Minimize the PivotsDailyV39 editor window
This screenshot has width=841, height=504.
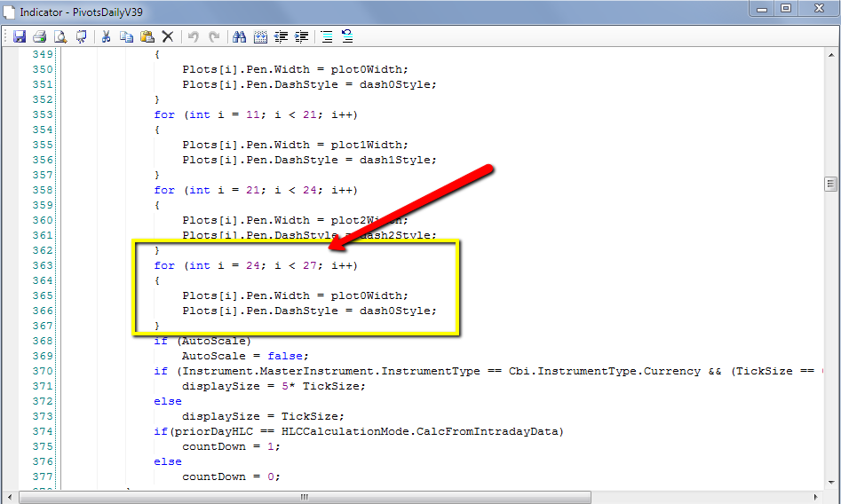(762, 8)
